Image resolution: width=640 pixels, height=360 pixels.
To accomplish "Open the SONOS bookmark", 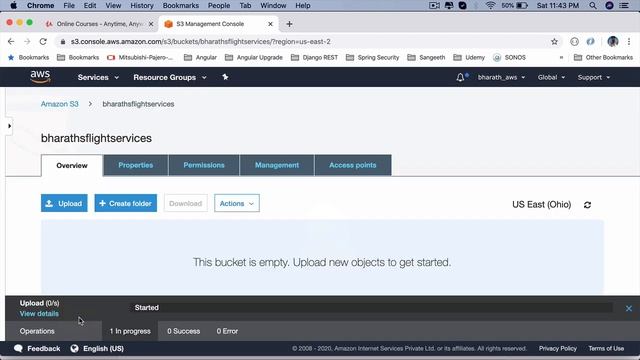I will click(x=509, y=58).
